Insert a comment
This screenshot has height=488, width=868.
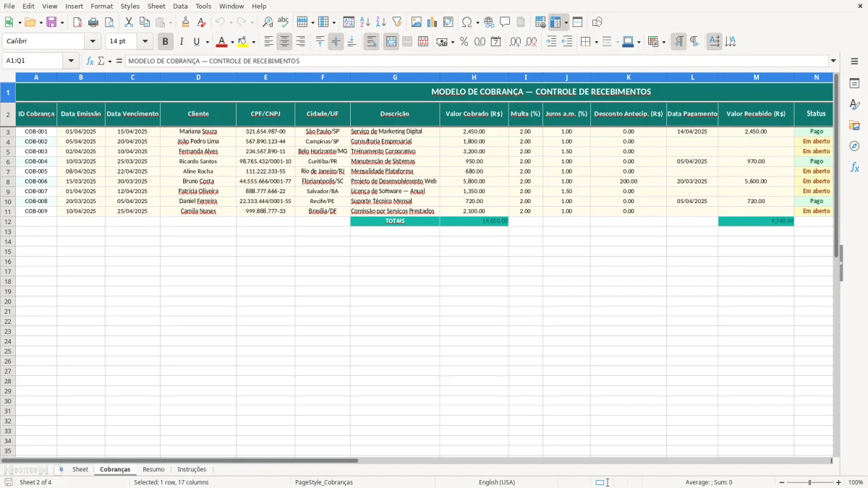tap(505, 22)
